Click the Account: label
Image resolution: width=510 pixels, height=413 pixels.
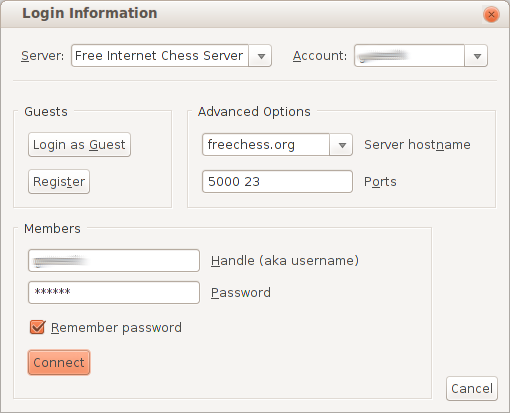click(320, 56)
